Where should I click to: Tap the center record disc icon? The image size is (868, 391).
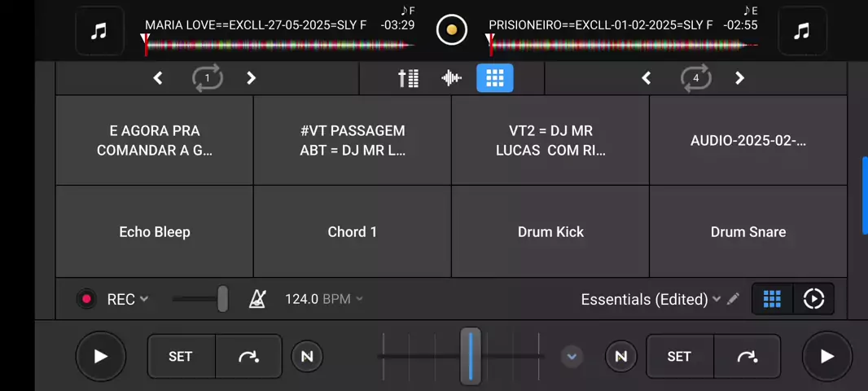point(452,30)
